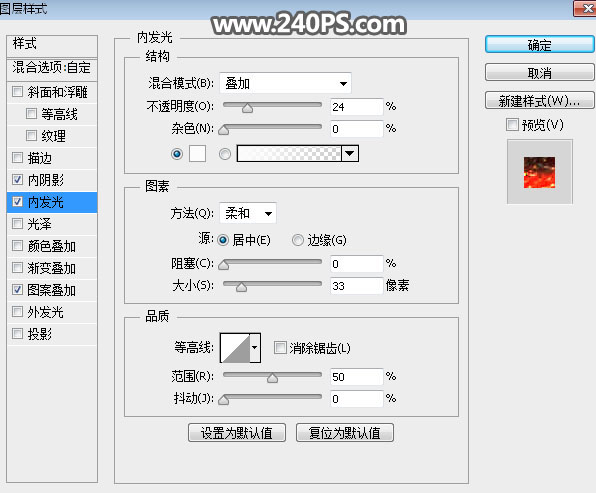596x493 pixels.
Task: Click the 范围 slider handle
Action: (272, 378)
